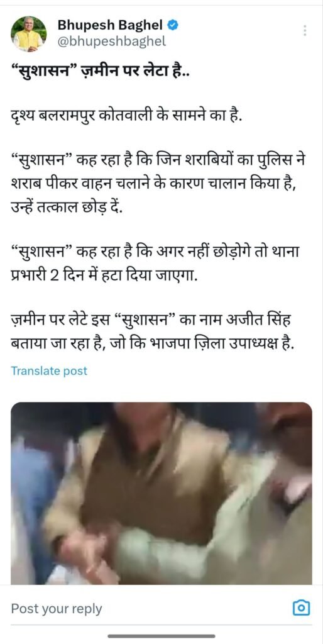Image resolution: width=323 pixels, height=644 pixels.
Task: Attach a photo using the camera icon
Action: click(x=301, y=608)
